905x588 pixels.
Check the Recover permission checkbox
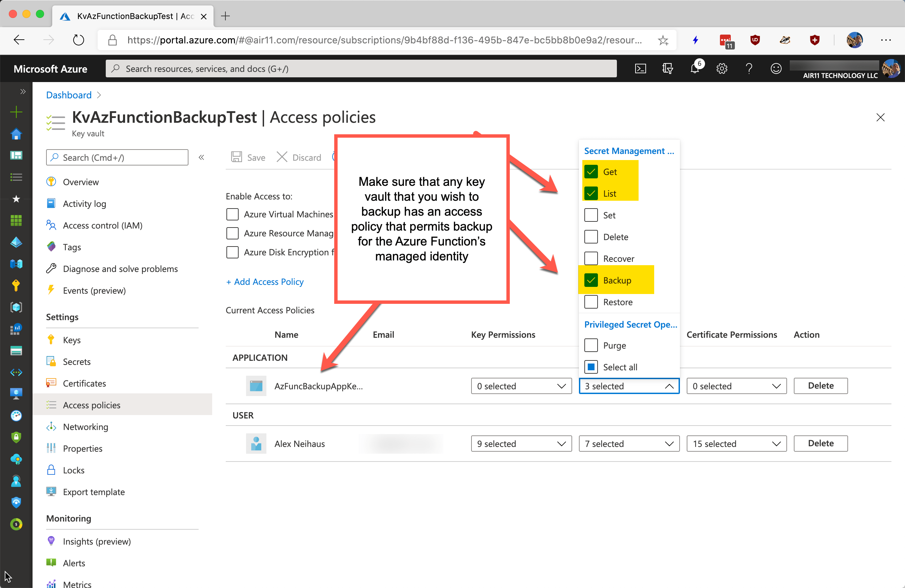(x=591, y=258)
